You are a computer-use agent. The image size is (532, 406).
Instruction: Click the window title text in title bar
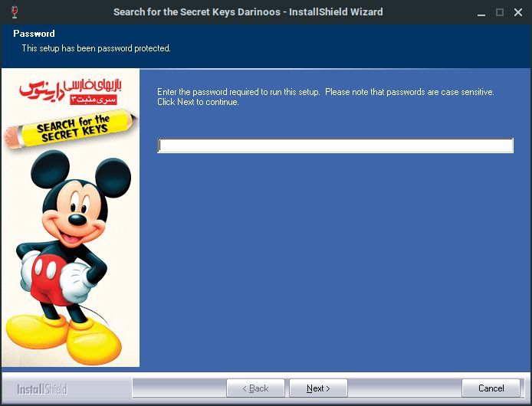point(248,12)
